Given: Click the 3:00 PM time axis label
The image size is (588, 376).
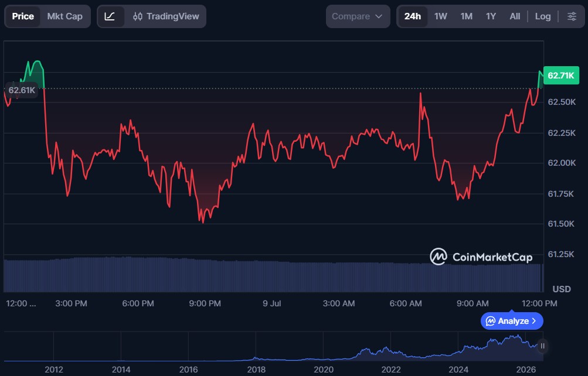Looking at the screenshot, I should [72, 303].
